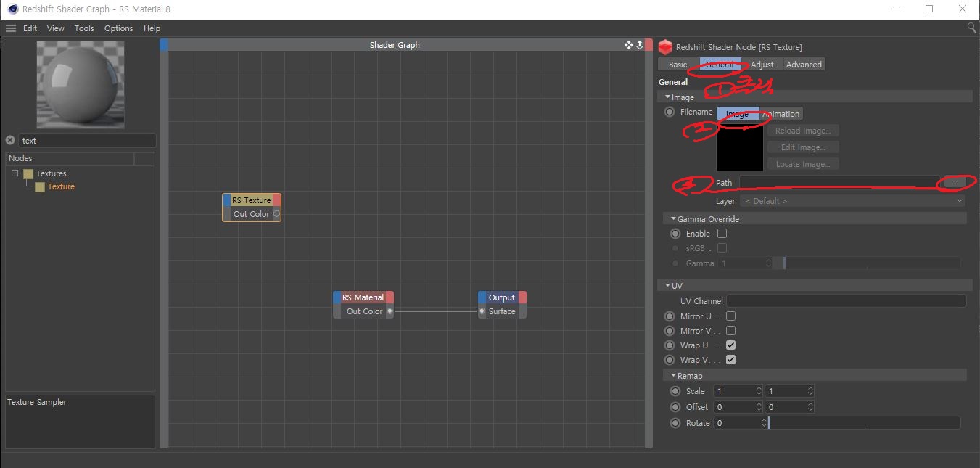This screenshot has width=980, height=468.
Task: Click the Path browse ellipsis button
Action: click(x=955, y=183)
